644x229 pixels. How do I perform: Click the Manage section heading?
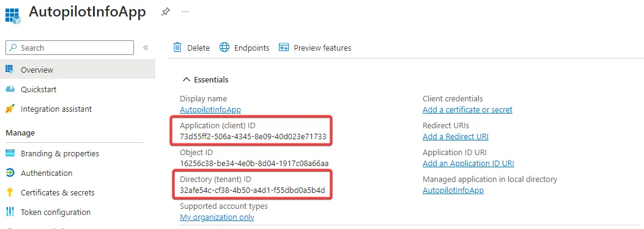pyautogui.click(x=20, y=133)
